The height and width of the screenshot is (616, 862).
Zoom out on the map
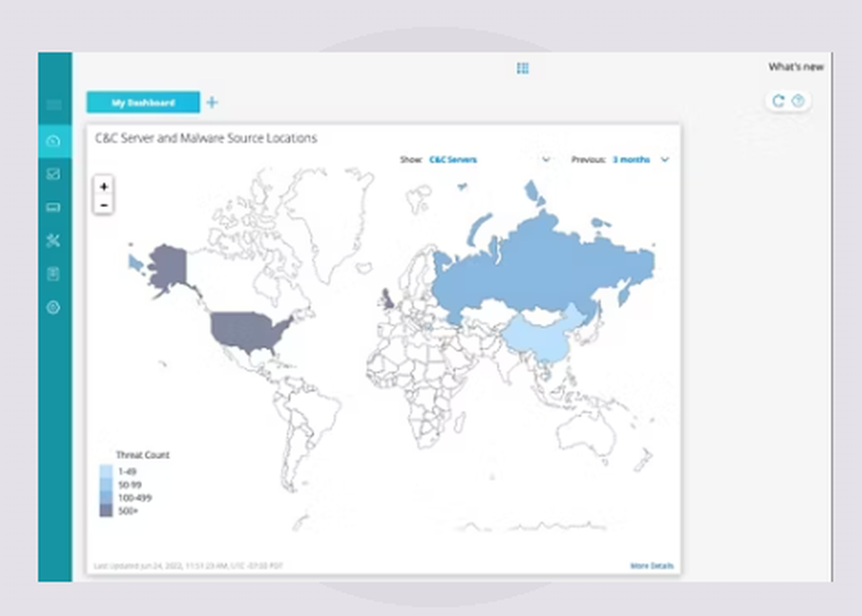click(x=104, y=205)
